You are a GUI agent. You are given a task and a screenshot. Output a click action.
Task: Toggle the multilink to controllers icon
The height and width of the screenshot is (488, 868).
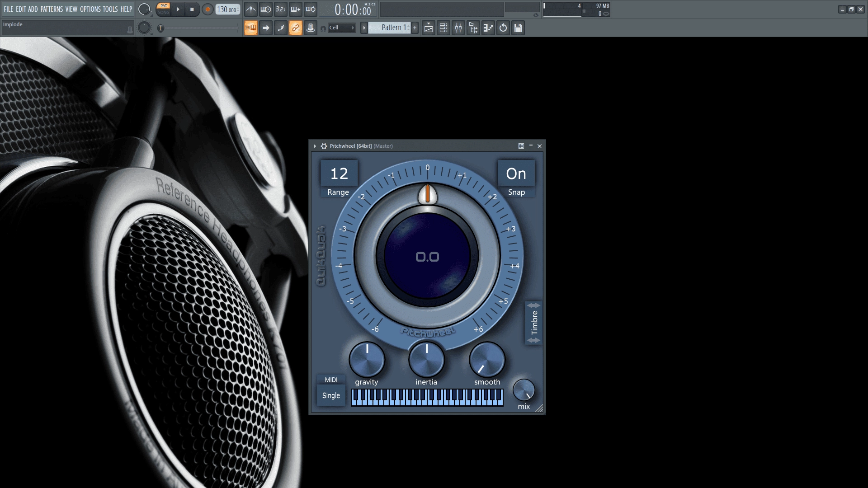coord(296,28)
